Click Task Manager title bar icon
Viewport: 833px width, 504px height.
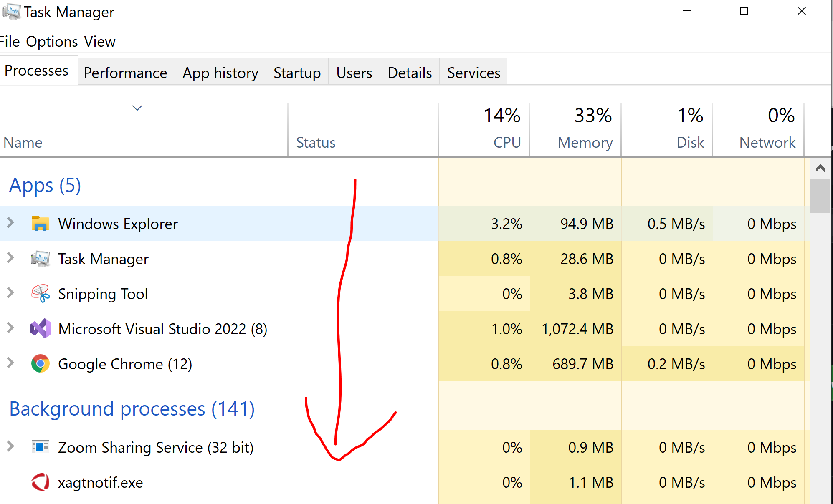11,12
